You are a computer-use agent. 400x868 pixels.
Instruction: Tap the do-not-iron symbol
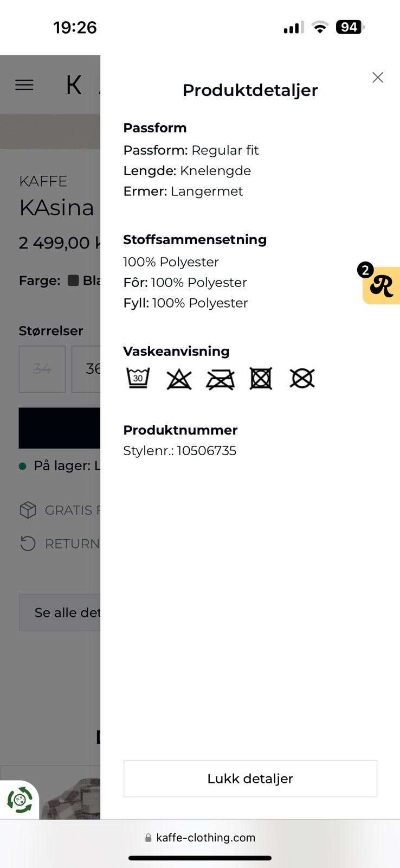click(220, 379)
